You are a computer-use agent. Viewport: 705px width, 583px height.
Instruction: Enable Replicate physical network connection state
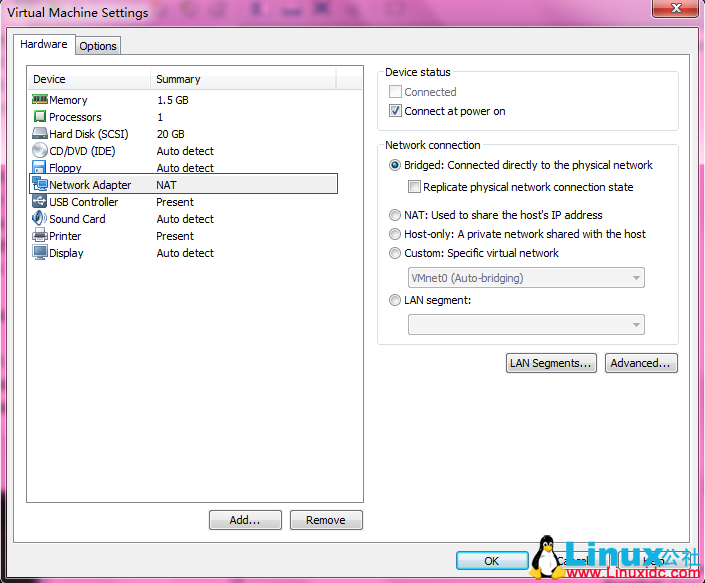[x=414, y=187]
